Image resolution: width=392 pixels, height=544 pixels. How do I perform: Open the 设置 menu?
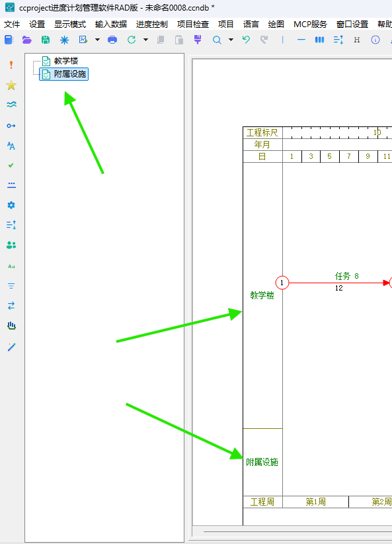pos(37,24)
